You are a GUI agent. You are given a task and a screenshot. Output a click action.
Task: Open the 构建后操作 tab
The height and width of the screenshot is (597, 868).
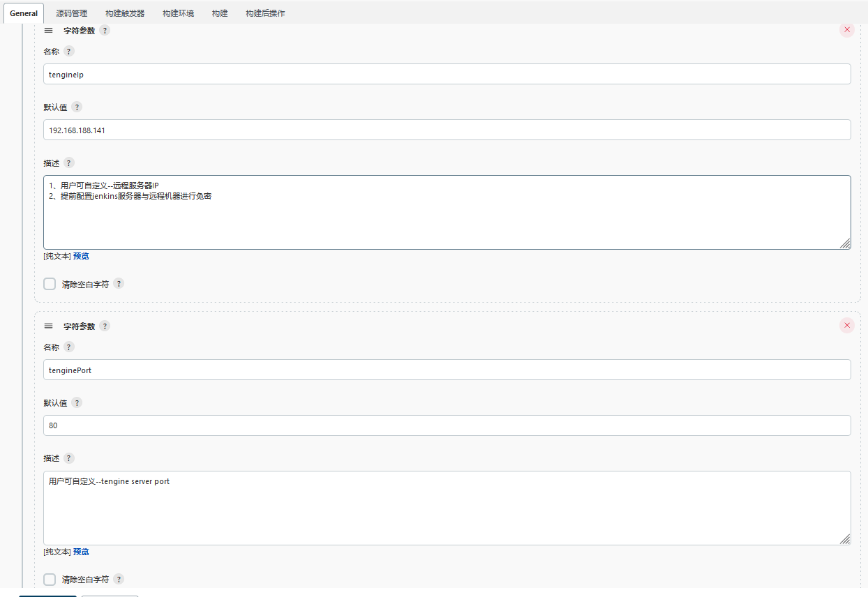(x=265, y=13)
